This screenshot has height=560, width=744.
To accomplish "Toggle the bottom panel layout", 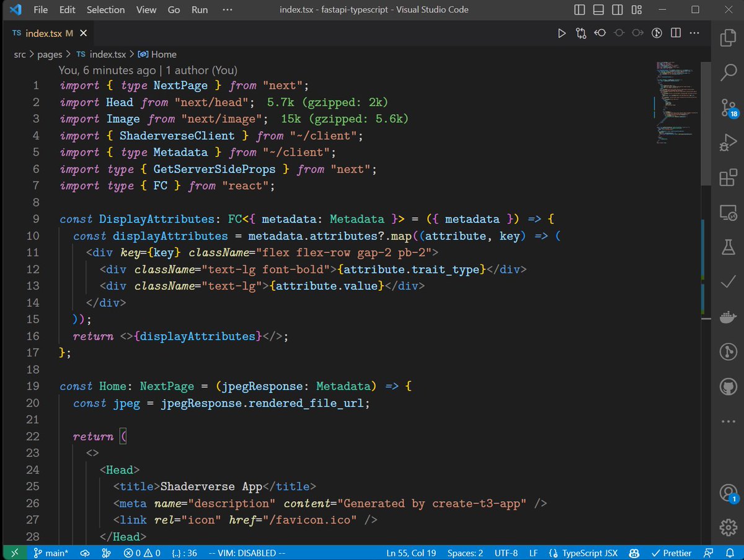I will coord(598,10).
